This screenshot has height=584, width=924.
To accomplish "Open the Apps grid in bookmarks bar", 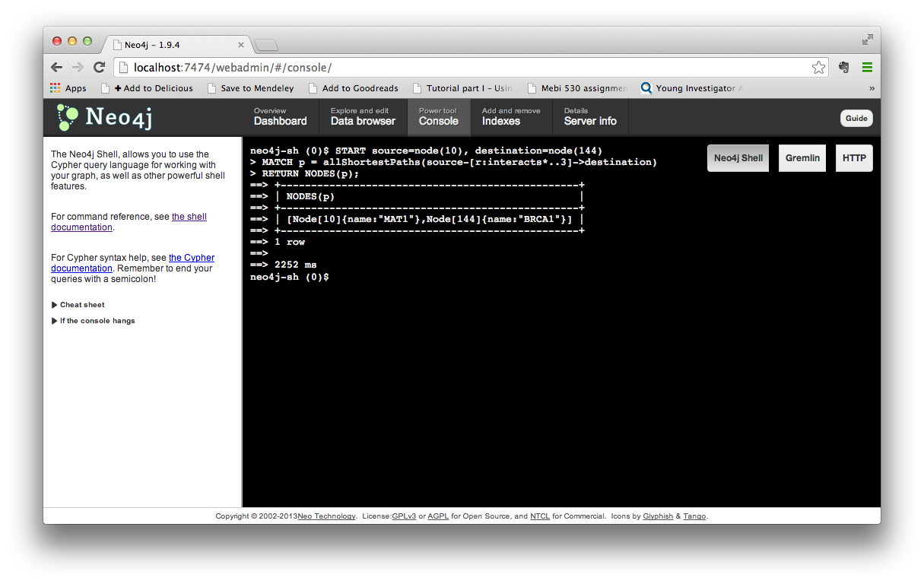I will (55, 88).
